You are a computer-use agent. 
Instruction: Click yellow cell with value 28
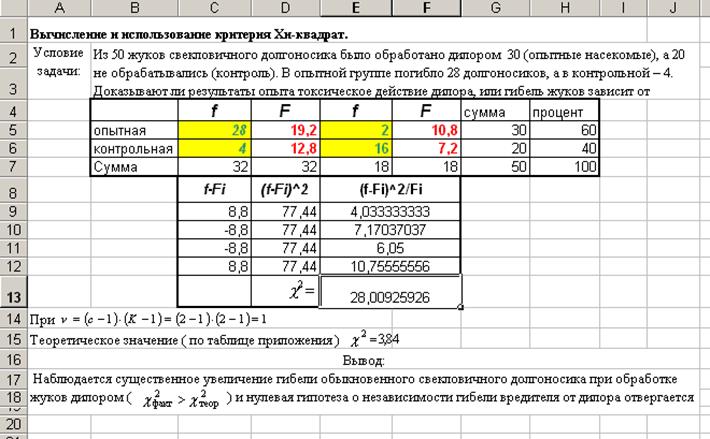coord(215,130)
